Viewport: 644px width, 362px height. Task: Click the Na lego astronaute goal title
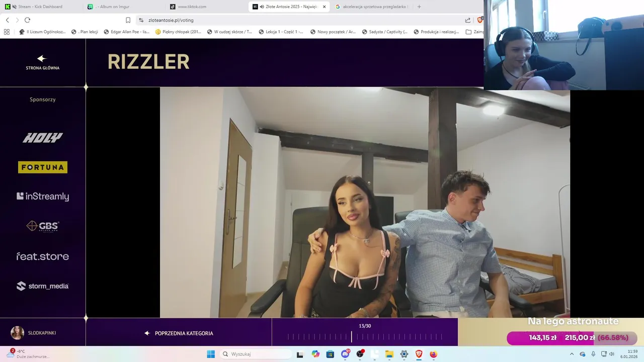click(573, 321)
